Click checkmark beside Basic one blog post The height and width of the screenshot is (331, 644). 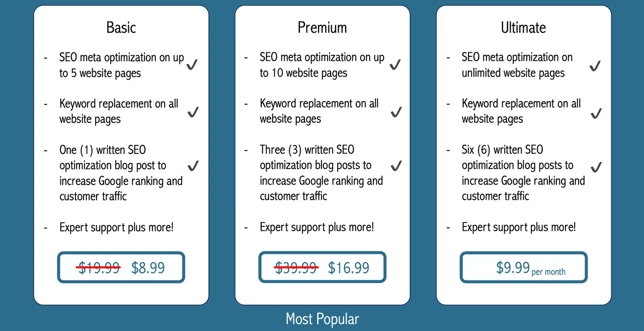tap(193, 165)
